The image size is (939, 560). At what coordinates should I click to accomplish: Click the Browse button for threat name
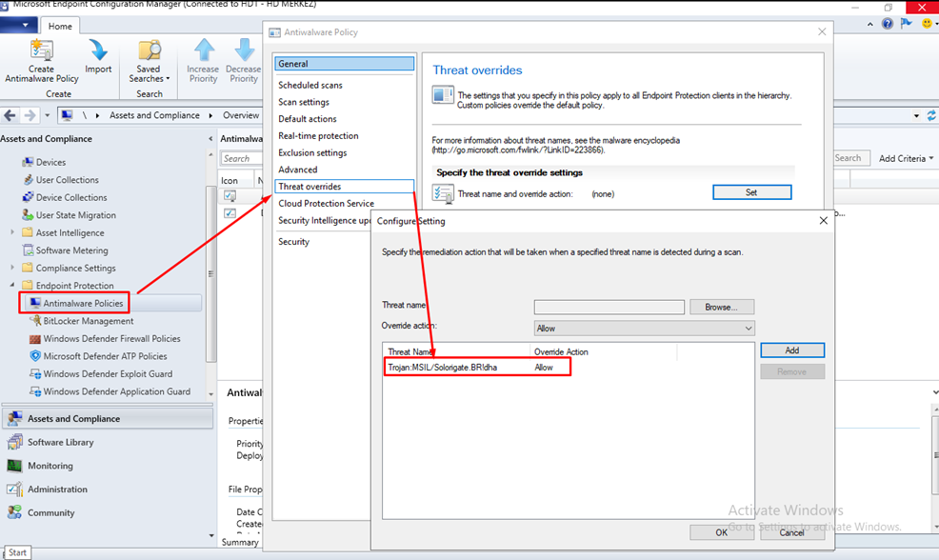click(x=722, y=308)
